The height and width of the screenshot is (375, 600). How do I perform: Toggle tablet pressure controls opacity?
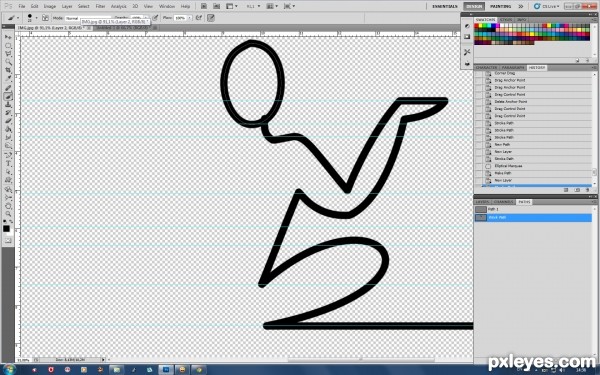point(155,18)
